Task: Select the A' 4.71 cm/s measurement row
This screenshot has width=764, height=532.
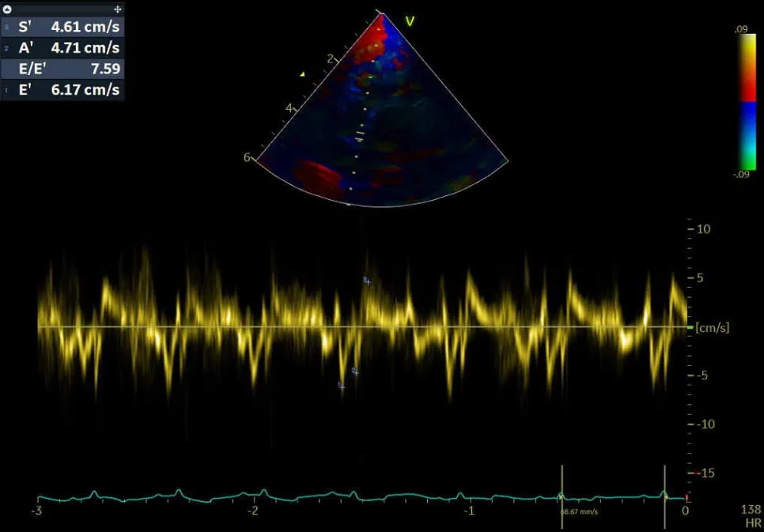Action: tap(62, 47)
